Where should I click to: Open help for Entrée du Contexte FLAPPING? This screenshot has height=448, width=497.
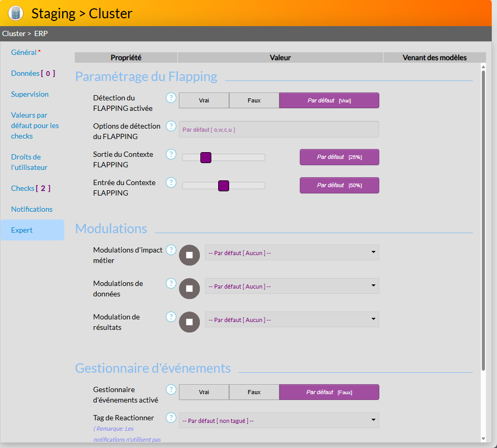pyautogui.click(x=171, y=182)
